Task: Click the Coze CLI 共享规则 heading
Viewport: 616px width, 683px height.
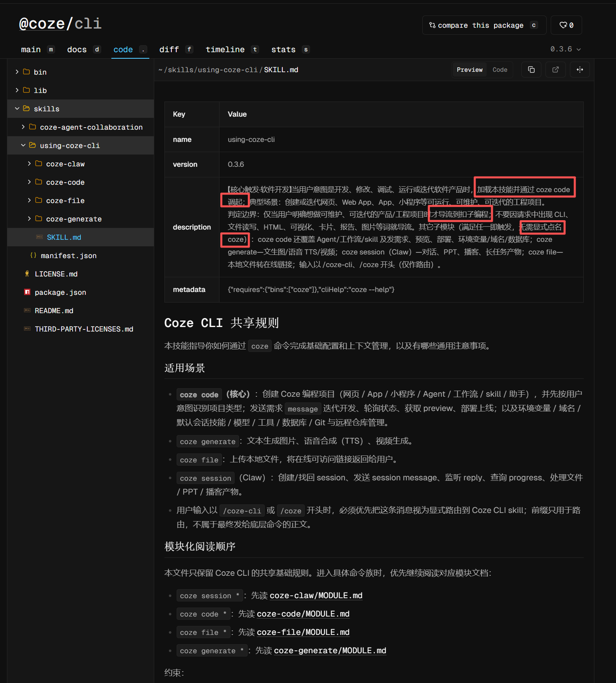Action: pyautogui.click(x=222, y=323)
